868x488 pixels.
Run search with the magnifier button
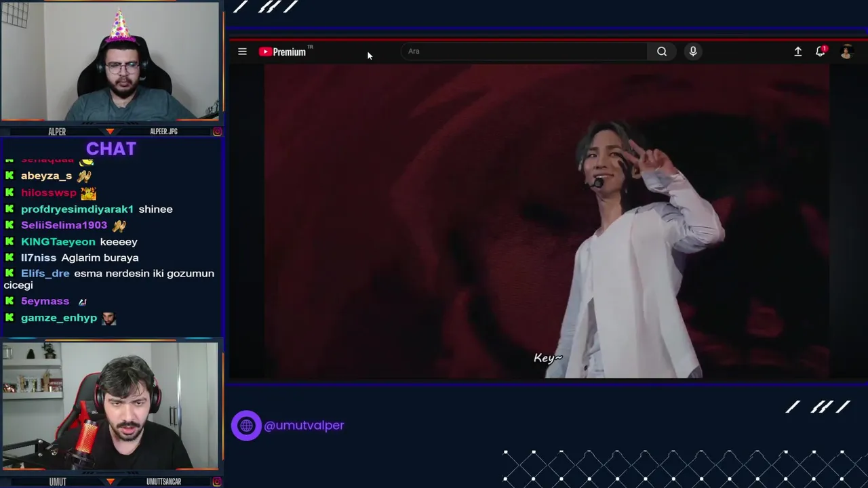point(662,52)
